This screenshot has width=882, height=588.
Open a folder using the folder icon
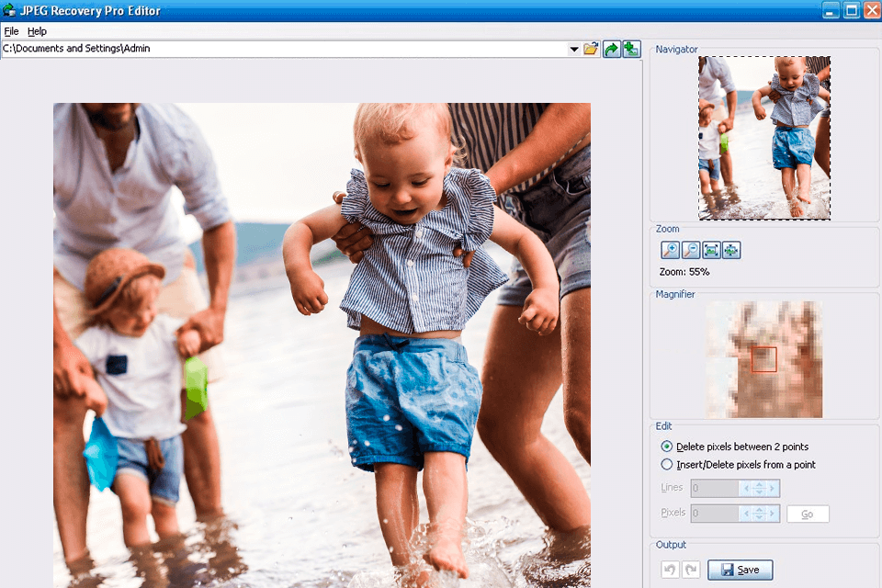[591, 49]
